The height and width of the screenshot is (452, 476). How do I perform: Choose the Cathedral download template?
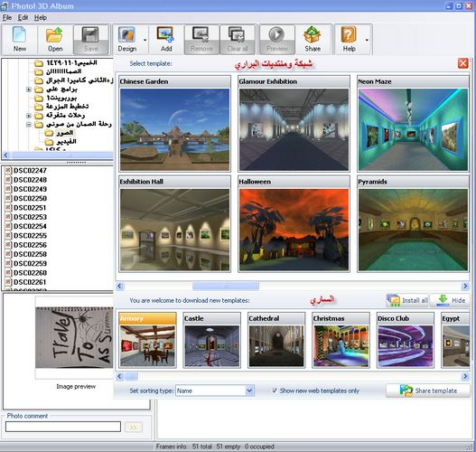coord(276,340)
